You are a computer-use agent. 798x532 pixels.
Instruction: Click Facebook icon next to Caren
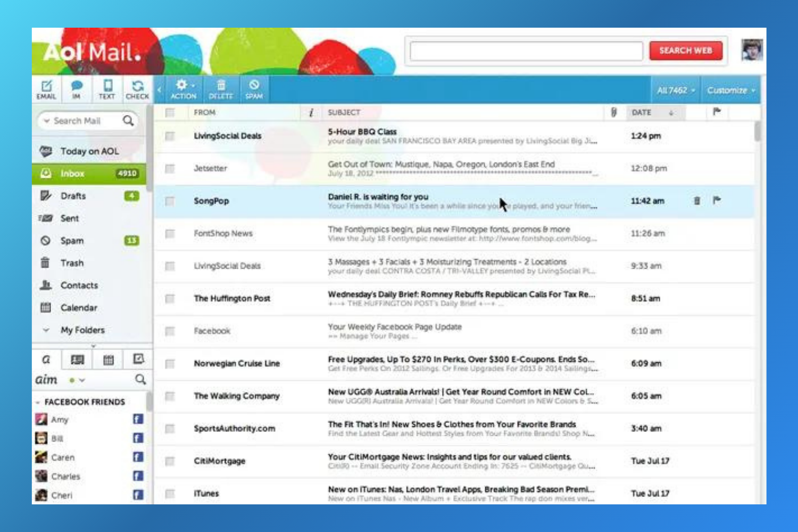[138, 457]
